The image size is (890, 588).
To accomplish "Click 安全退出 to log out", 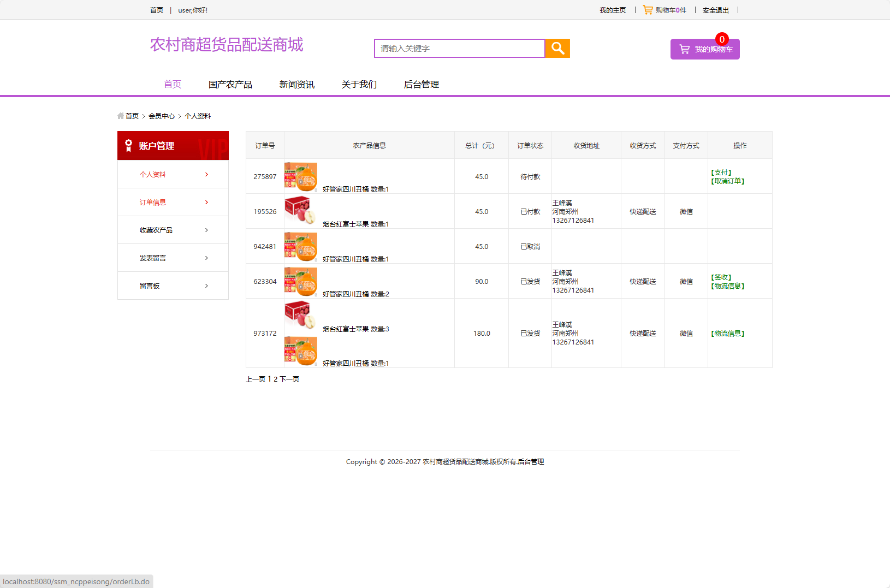I will coord(716,10).
